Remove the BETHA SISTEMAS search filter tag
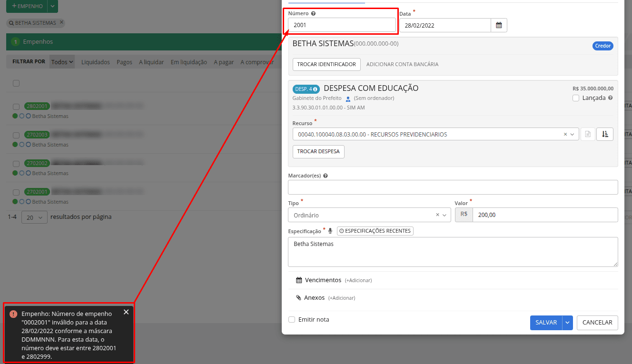This screenshot has height=364, width=632. pyautogui.click(x=61, y=22)
